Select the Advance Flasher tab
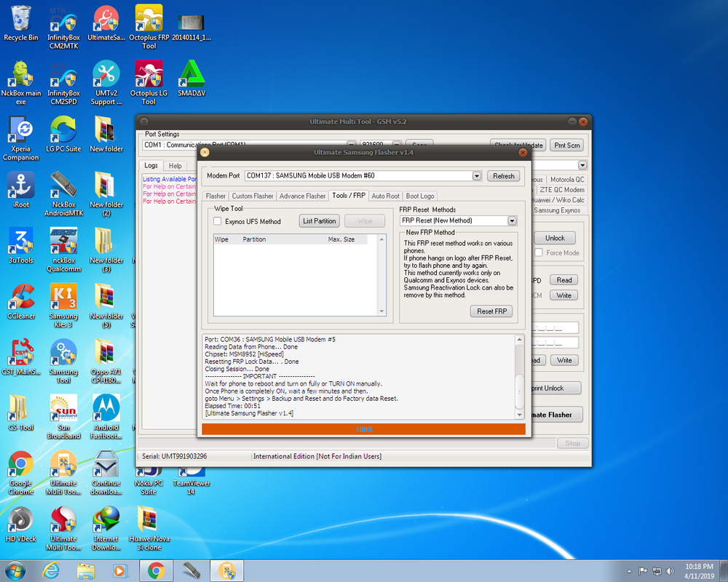 coord(302,196)
